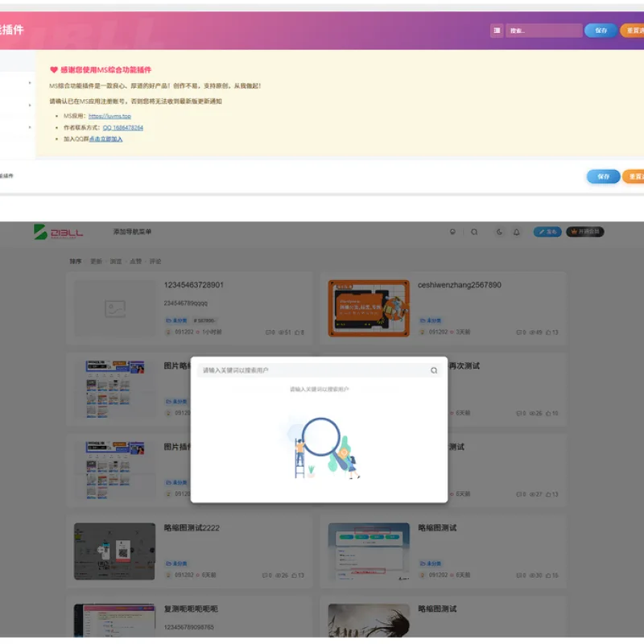
Task: Click the thumbnail of post 略缩图测试2222
Action: coord(114,551)
